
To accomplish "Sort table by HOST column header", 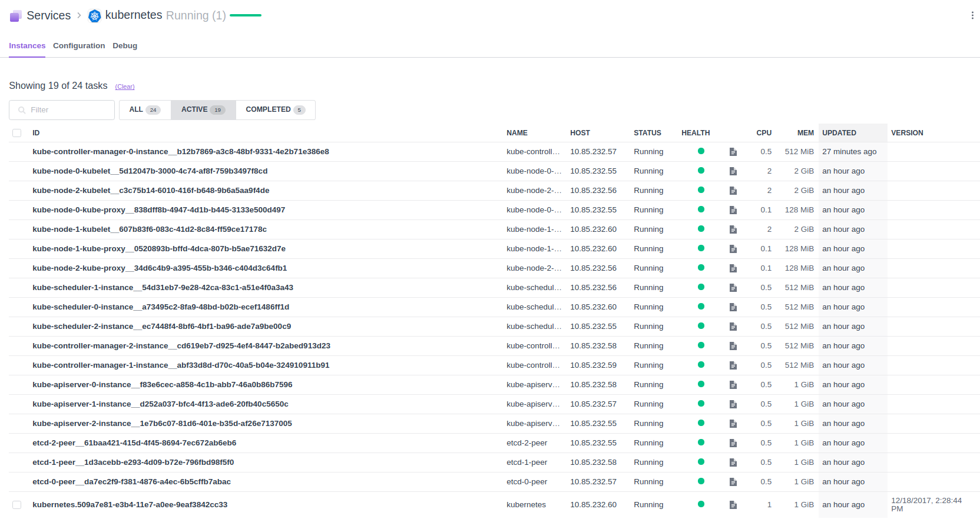I will tap(580, 133).
